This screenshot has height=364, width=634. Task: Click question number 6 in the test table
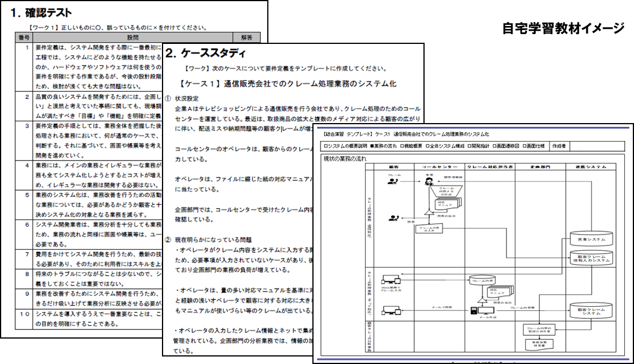click(27, 225)
